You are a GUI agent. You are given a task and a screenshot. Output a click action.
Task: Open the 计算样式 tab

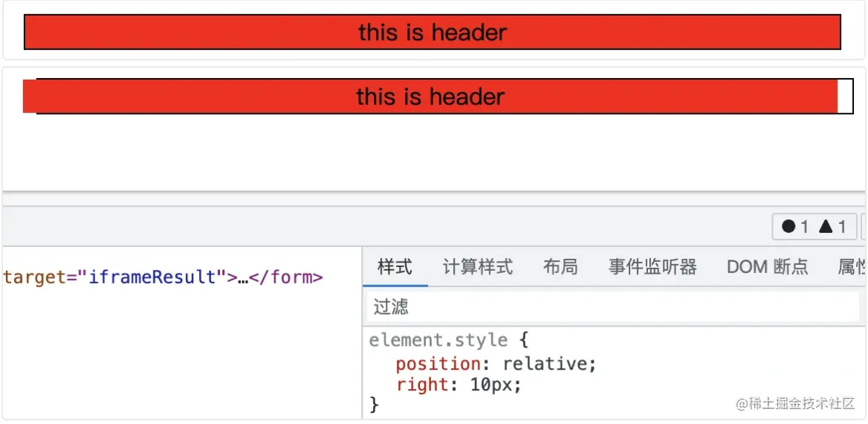(x=478, y=267)
